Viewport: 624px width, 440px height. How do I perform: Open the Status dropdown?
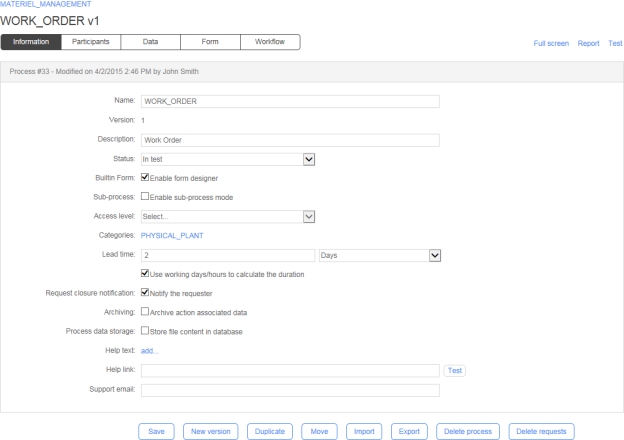pyautogui.click(x=309, y=158)
